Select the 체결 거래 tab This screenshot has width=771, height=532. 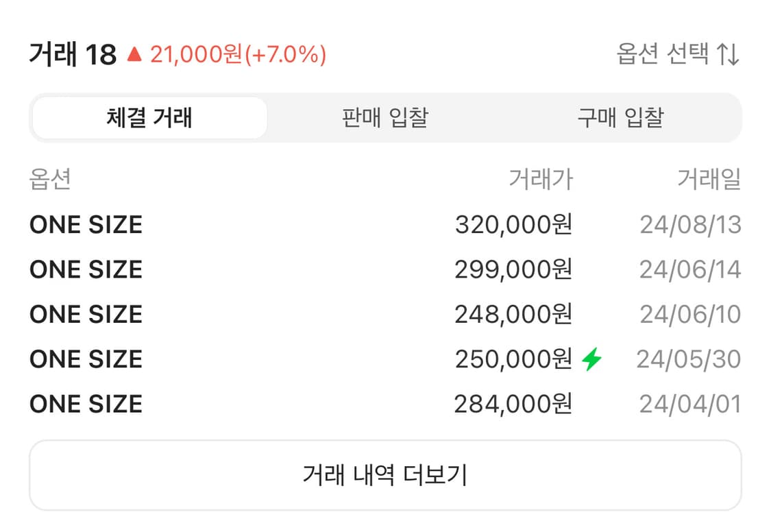click(148, 117)
